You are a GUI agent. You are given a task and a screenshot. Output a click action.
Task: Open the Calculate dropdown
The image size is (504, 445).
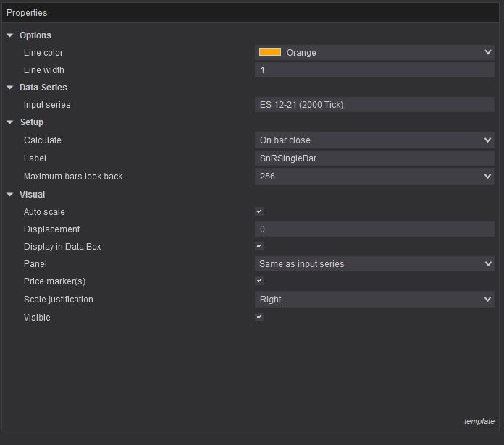(487, 140)
